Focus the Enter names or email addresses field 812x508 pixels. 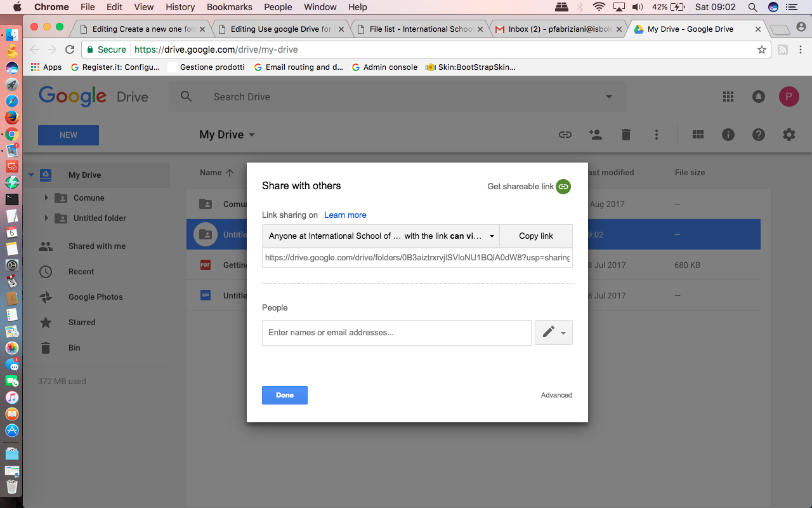(396, 332)
